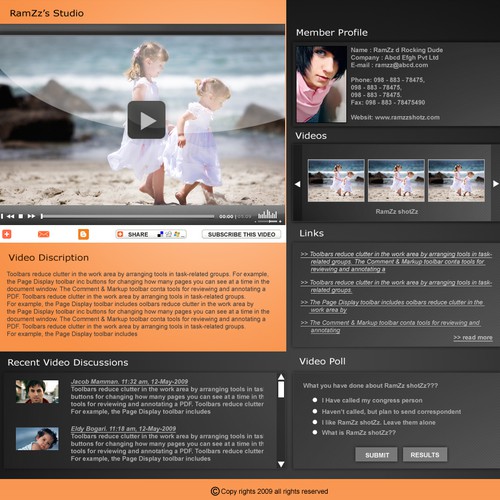This screenshot has height=500, width=500.
Task: Show next videos with right arrow
Action: click(496, 184)
